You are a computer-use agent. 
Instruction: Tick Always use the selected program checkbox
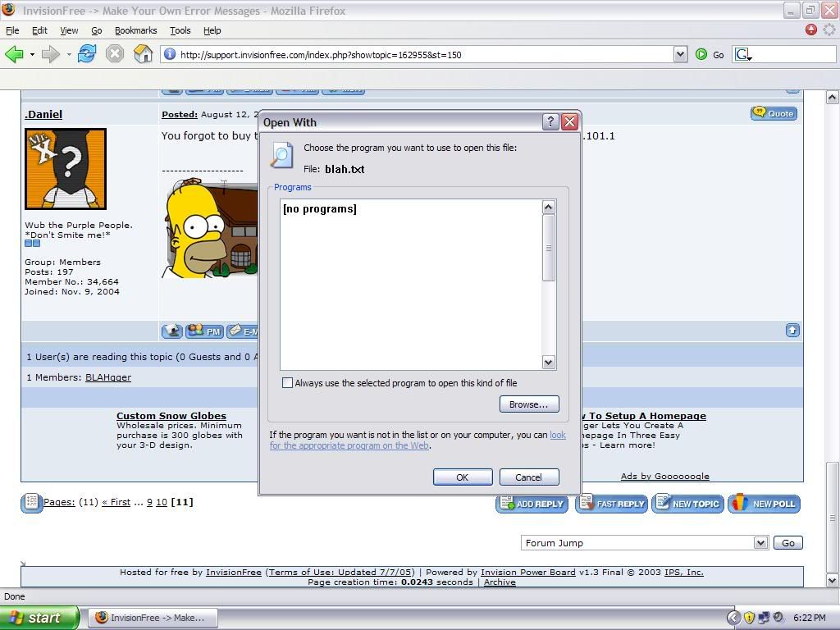tap(288, 383)
